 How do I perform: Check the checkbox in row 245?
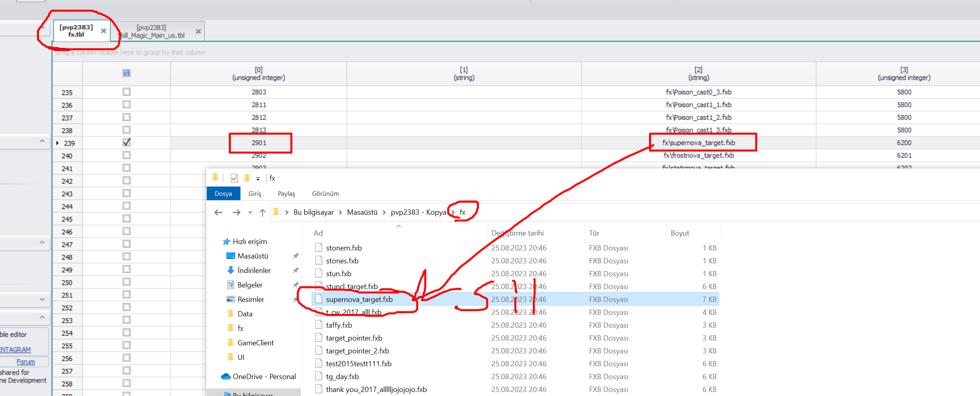[127, 218]
